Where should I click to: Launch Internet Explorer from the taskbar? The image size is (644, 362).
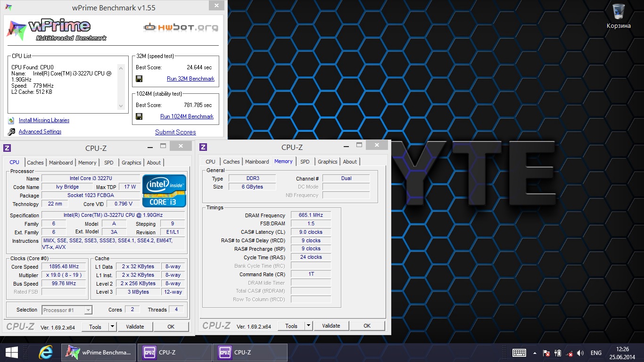(45, 353)
